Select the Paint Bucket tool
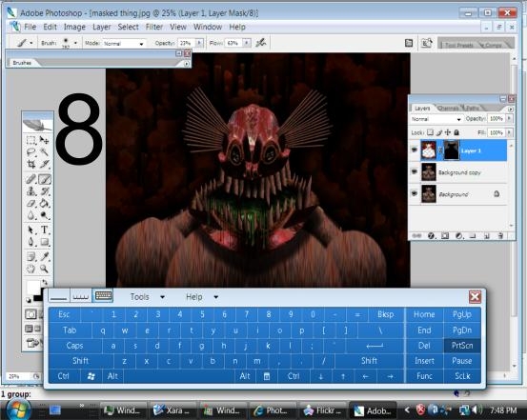This screenshot has height=420, width=527. 45,203
